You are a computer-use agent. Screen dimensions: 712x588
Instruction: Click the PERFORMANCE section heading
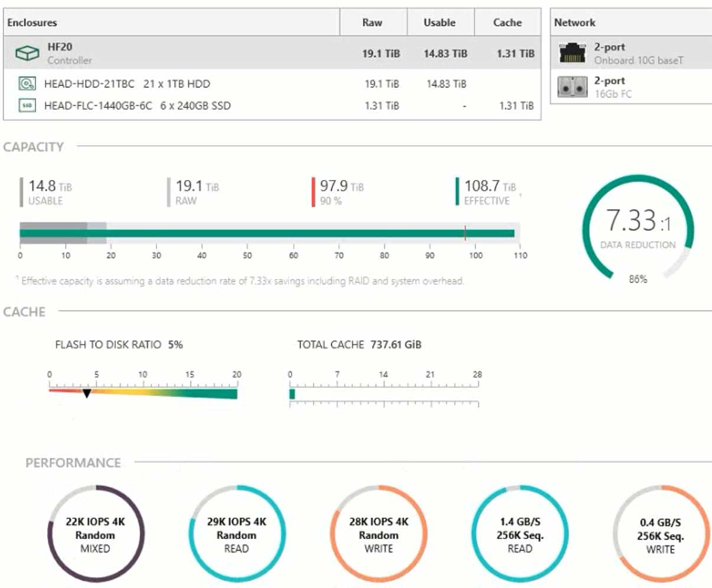73,463
